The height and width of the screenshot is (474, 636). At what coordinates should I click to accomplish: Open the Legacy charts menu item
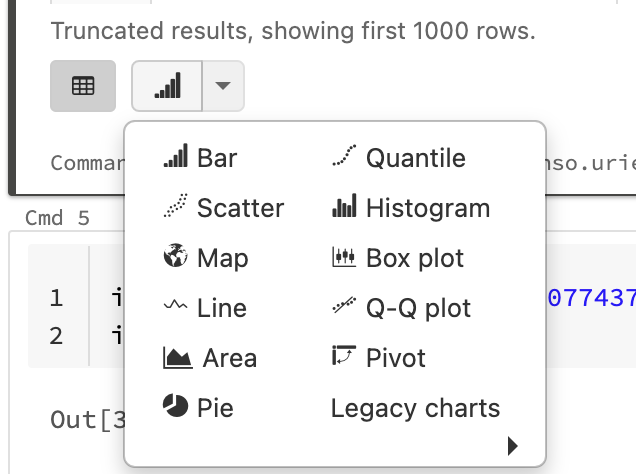click(x=415, y=408)
